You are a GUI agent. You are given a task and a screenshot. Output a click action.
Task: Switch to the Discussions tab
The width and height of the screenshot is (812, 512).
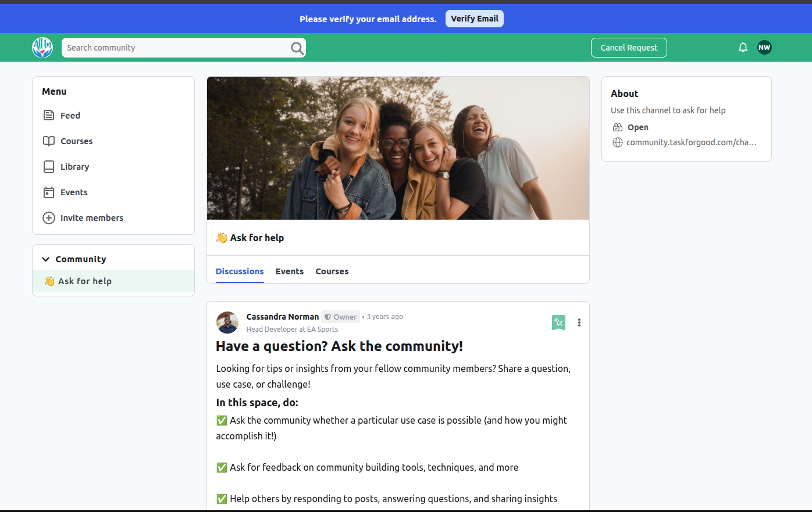coord(240,271)
